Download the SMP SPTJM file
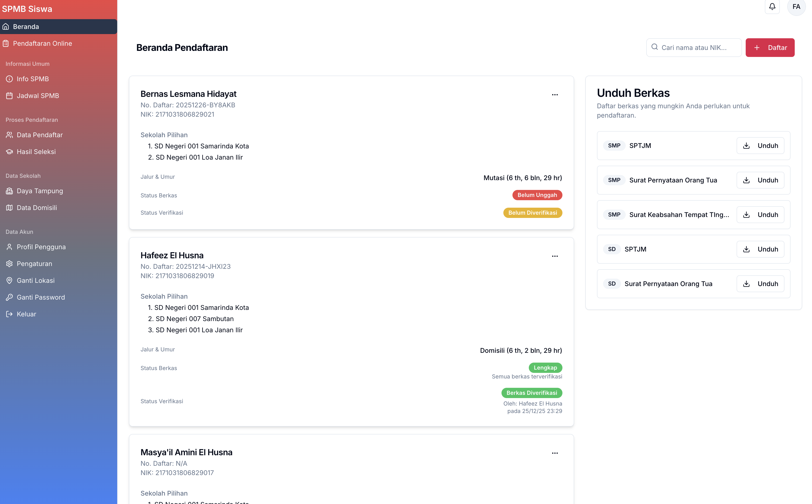812x504 pixels. pyautogui.click(x=760, y=146)
